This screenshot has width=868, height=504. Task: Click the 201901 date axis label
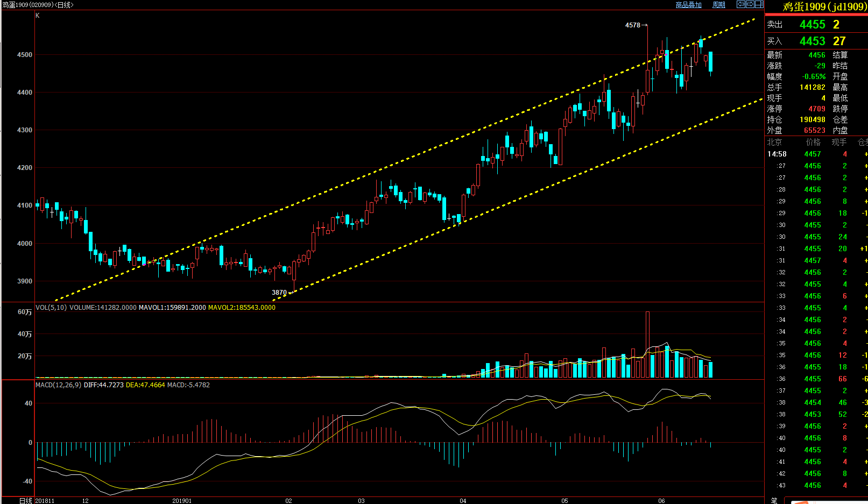tap(182, 501)
